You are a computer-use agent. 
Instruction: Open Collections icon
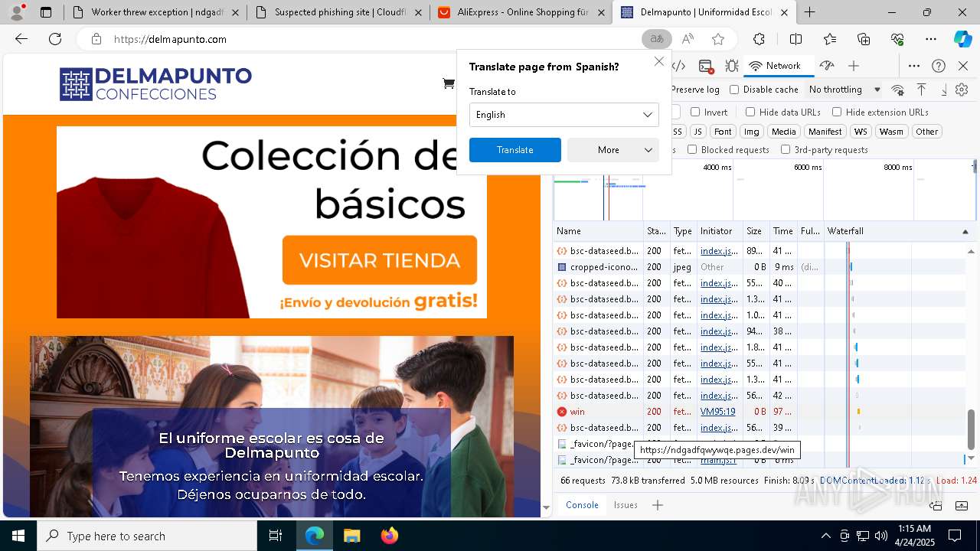point(864,39)
